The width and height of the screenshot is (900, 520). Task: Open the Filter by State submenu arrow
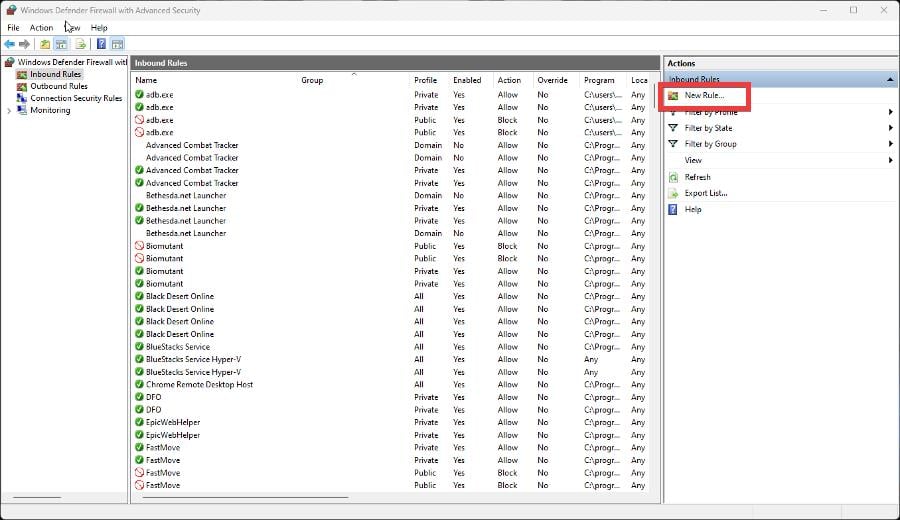pyautogui.click(x=890, y=128)
